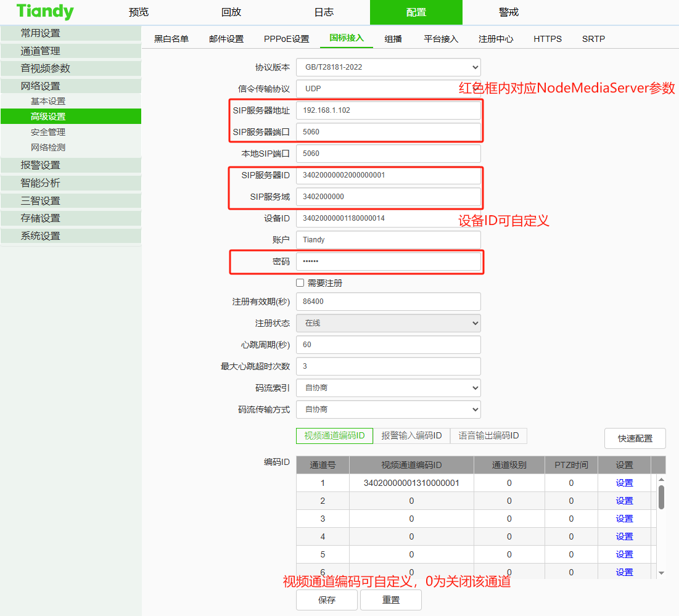Open the 协议版本 dropdown
The height and width of the screenshot is (616, 679).
click(x=389, y=67)
